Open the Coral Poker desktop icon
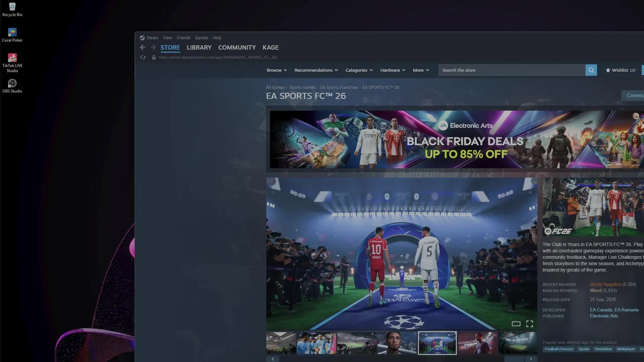 pos(12,35)
